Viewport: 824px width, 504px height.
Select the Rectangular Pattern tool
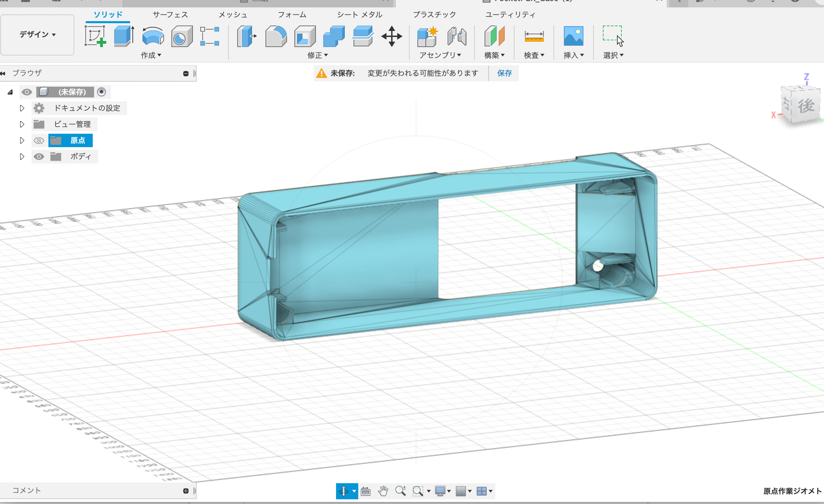coord(210,36)
